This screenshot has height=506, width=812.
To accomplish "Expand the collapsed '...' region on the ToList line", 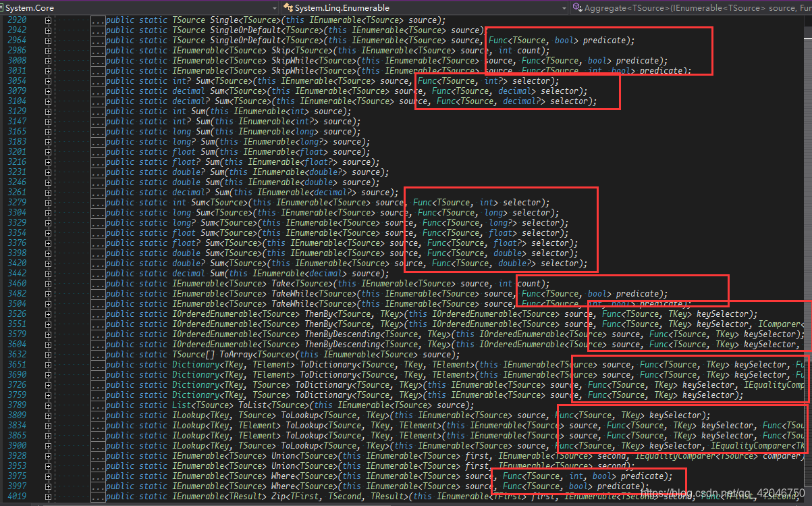I will click(99, 405).
